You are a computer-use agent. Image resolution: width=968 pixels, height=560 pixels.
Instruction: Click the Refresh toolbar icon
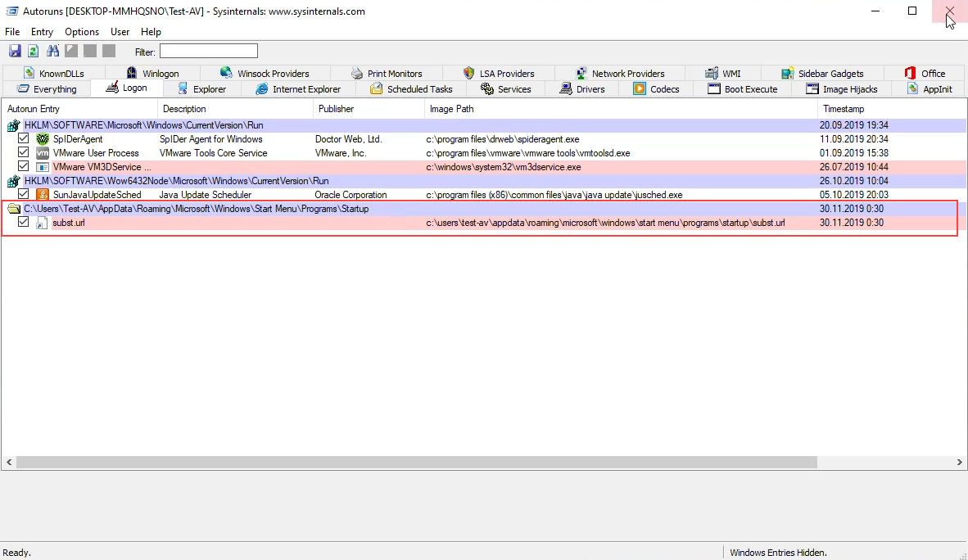click(34, 52)
